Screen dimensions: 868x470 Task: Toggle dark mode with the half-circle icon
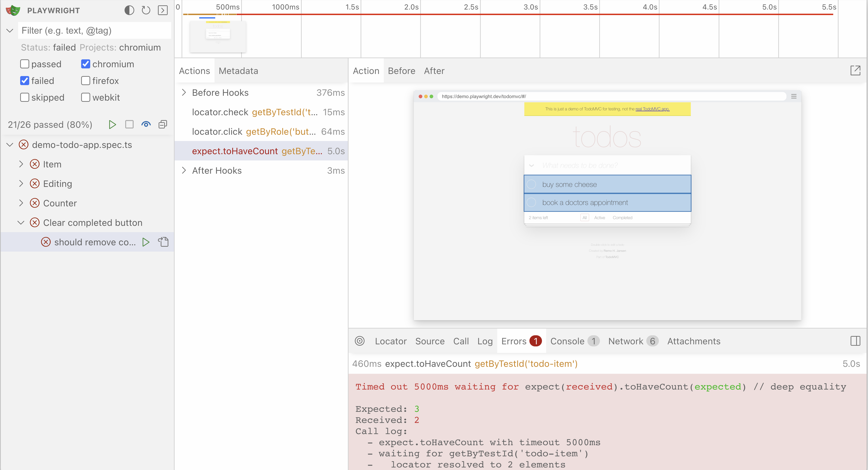coord(129,10)
